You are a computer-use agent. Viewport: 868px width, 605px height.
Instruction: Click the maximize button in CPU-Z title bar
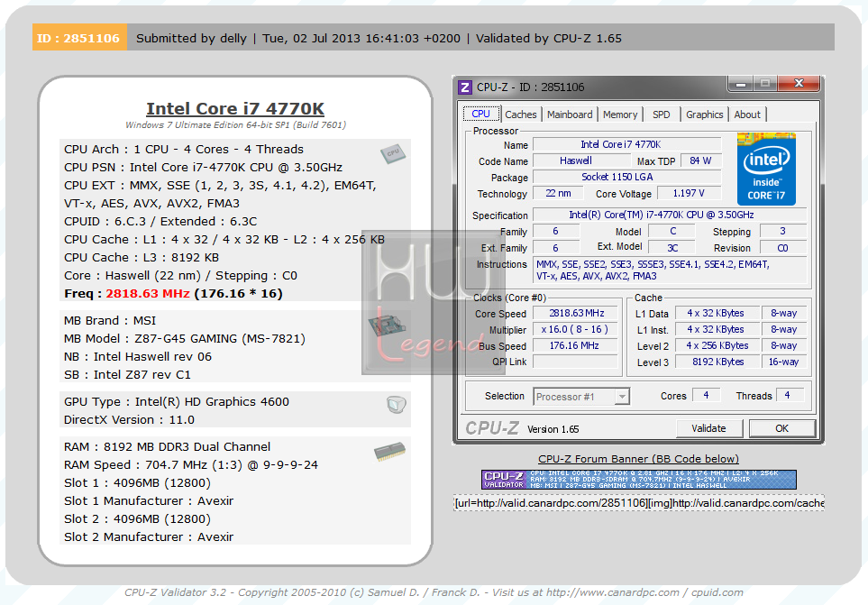pyautogui.click(x=765, y=84)
